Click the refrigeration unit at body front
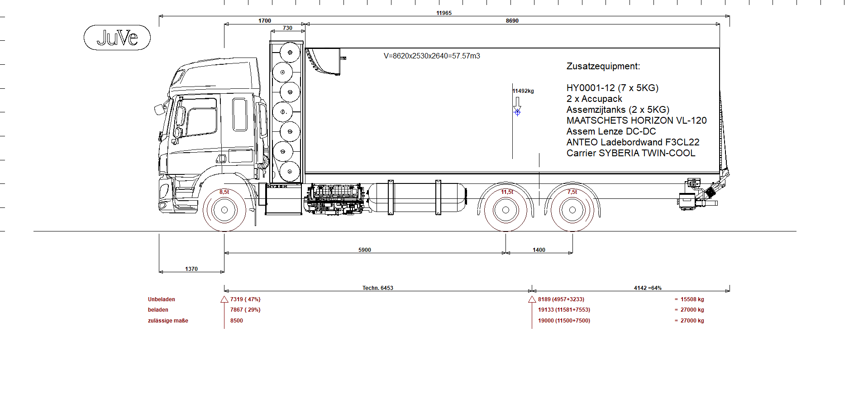The image size is (868, 419). tap(324, 62)
